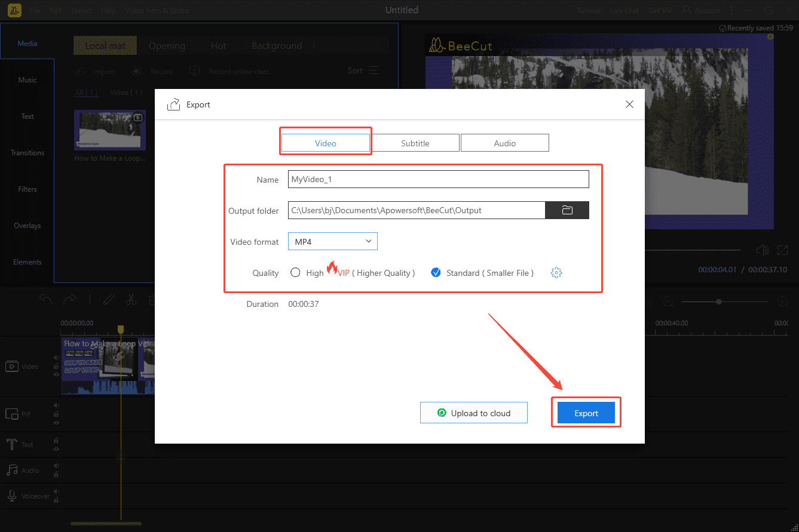Screen dimensions: 799x532
Task: Select the pencil edit tool
Action: coord(109,299)
